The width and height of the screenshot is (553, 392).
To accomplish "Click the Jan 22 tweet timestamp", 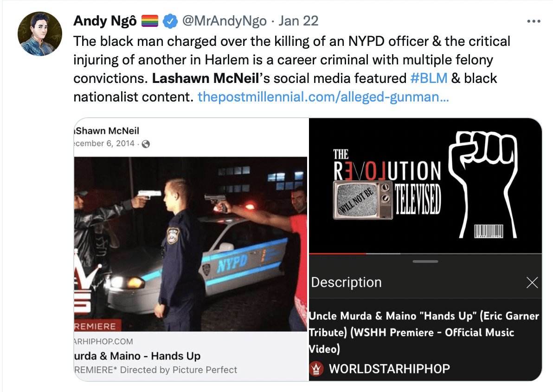I will pos(298,21).
